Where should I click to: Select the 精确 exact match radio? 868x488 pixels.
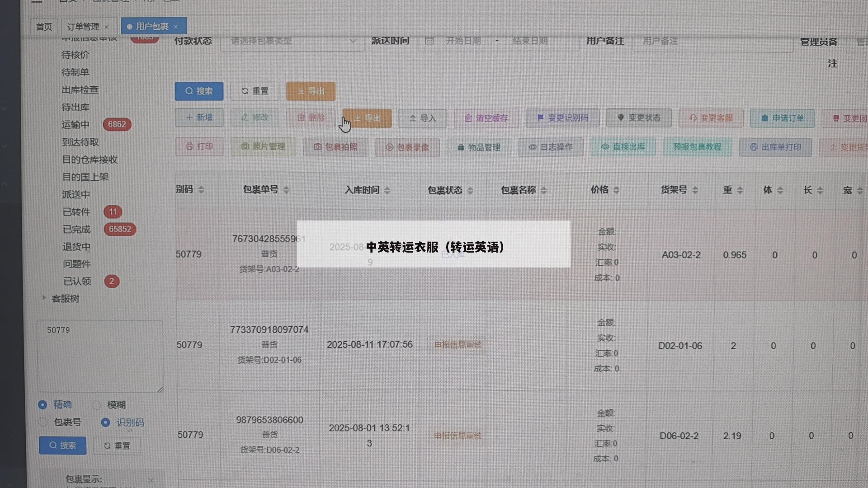42,405
